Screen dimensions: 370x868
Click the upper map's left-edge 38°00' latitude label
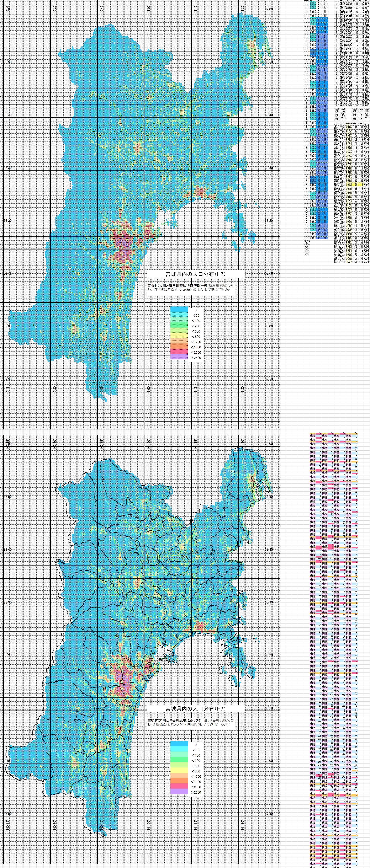click(8, 326)
